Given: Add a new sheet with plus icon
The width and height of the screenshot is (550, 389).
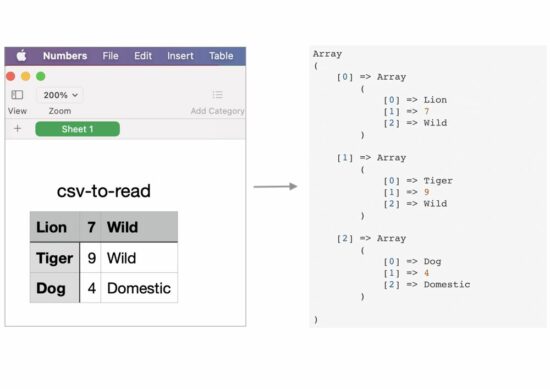Looking at the screenshot, I should 17,129.
